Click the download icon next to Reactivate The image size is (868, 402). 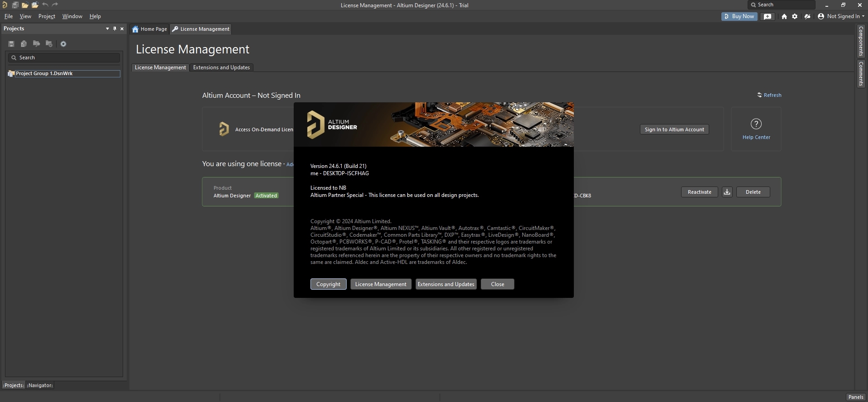pos(727,192)
